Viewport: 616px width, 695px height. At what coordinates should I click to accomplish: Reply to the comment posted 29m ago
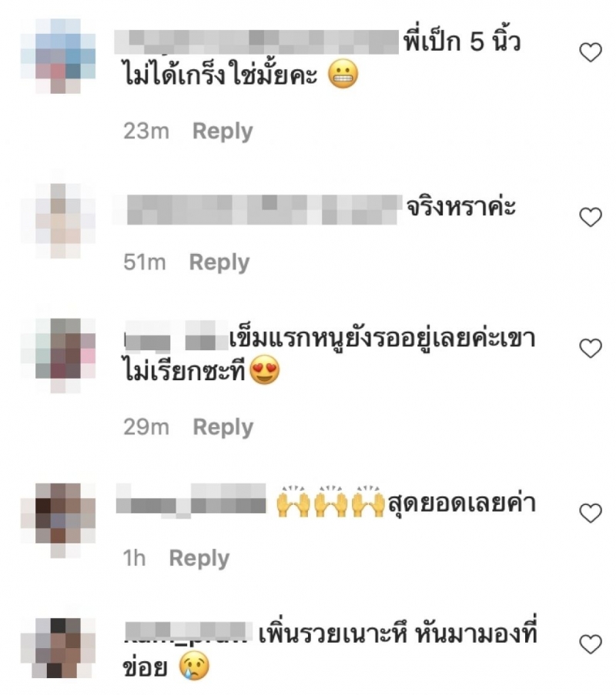[x=223, y=428]
